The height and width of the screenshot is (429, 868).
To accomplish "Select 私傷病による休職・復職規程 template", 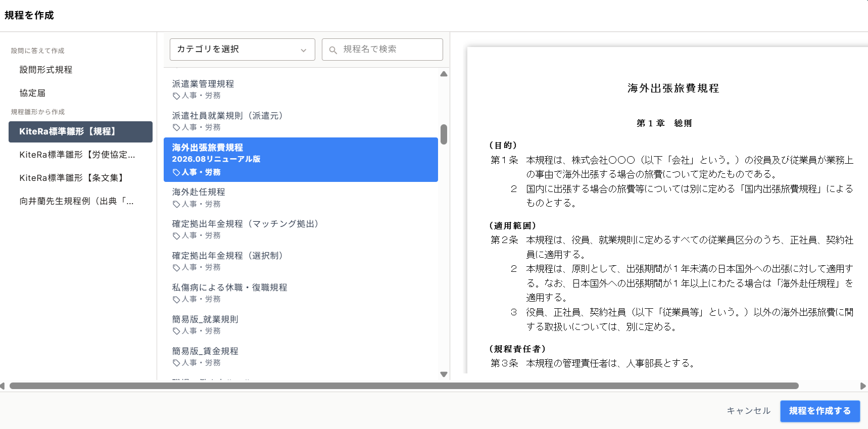I will tap(301, 293).
